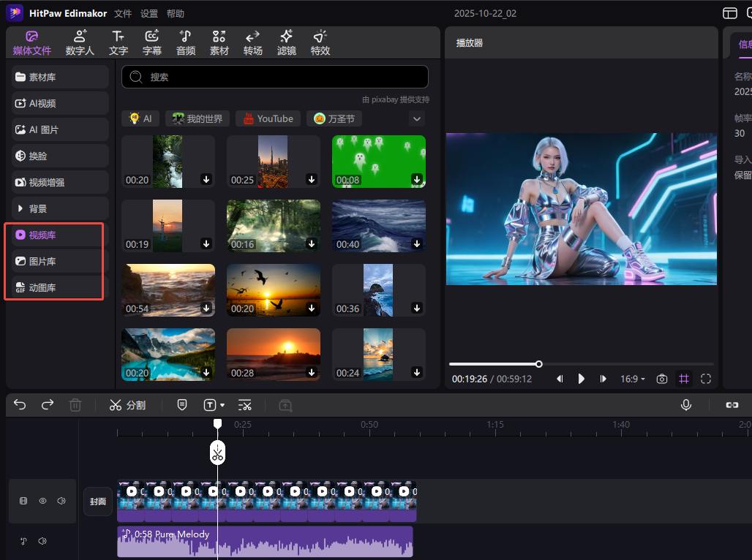The image size is (752, 560).
Task: Enter fullscreen preview in the player
Action: [706, 379]
